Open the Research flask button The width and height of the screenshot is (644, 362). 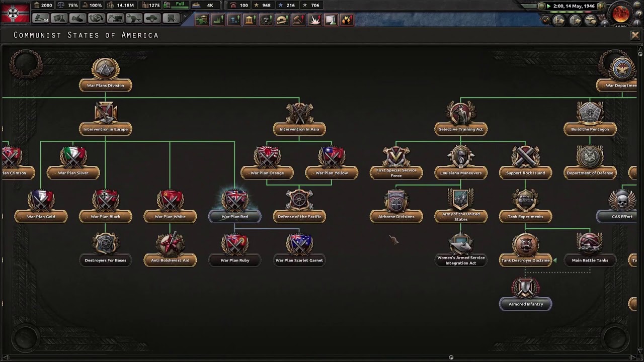tap(59, 19)
